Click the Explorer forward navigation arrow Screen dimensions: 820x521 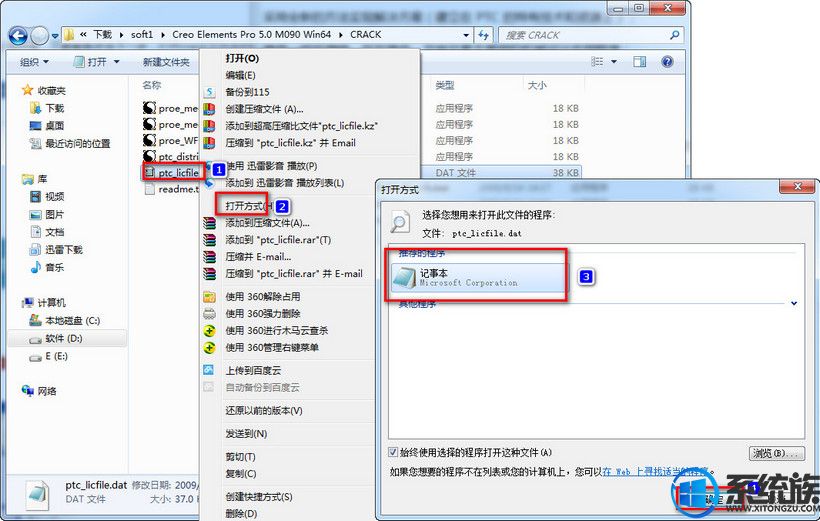click(x=40, y=36)
